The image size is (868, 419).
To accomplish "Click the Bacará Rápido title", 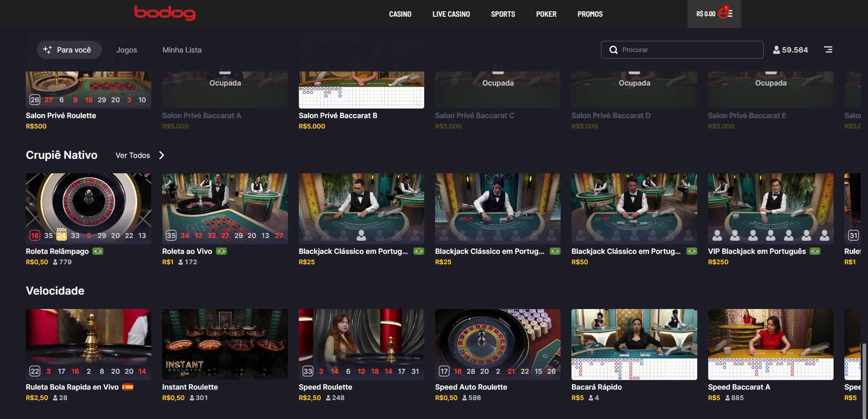I will (x=596, y=387).
